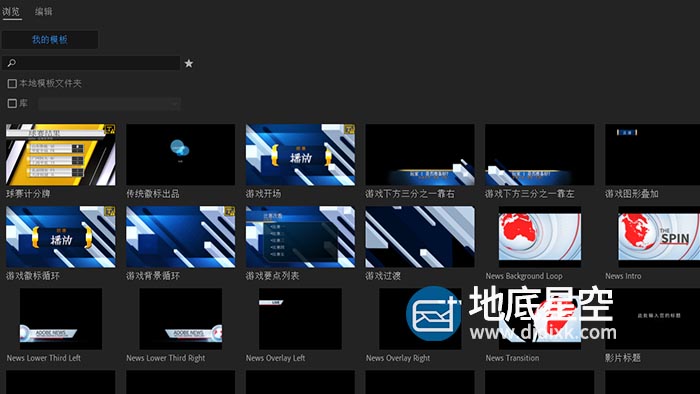
Task: Click the 游戏图形叠加 label text
Action: point(632,194)
